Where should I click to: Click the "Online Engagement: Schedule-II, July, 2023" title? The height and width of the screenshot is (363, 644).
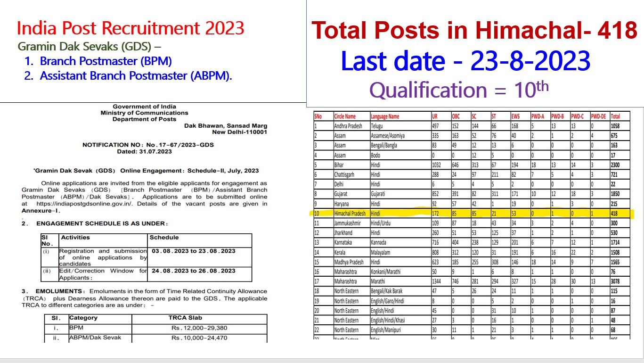(x=189, y=171)
